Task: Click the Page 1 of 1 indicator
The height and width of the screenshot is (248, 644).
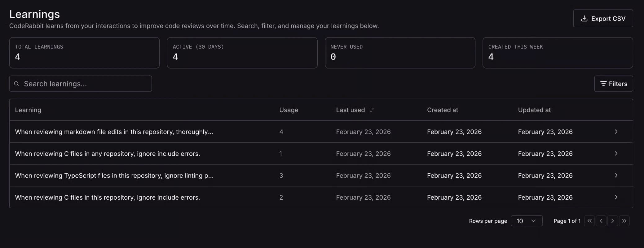Action: 567,221
